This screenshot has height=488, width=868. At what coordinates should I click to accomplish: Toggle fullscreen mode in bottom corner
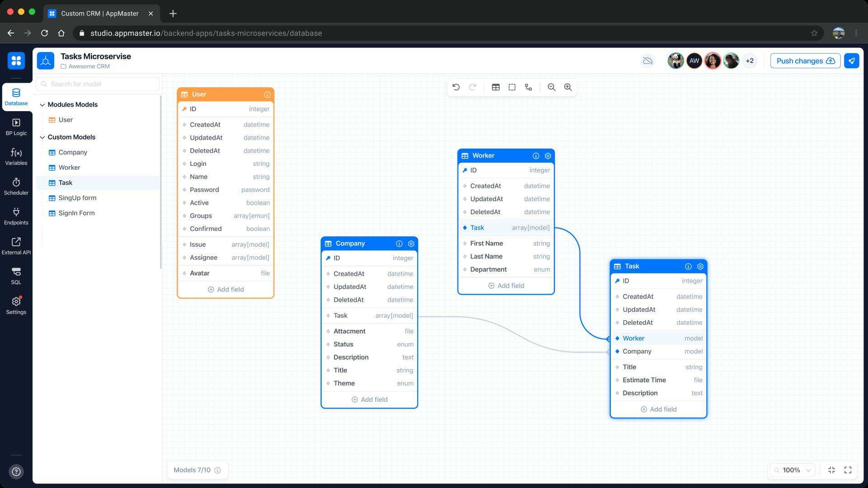coord(848,470)
